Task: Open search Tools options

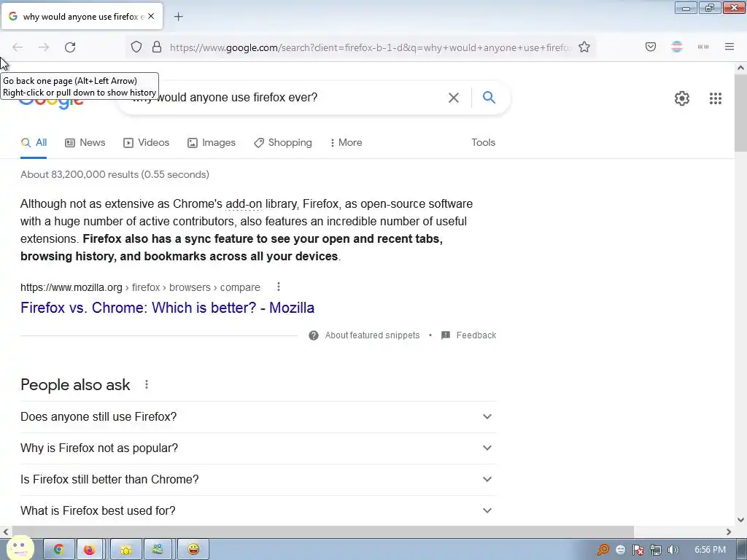Action: 483,142
